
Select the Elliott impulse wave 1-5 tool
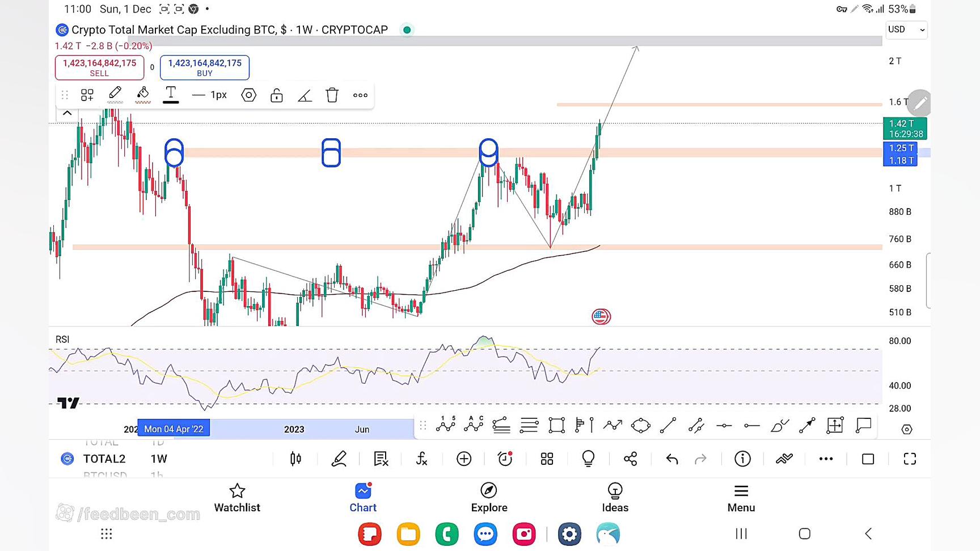click(445, 425)
